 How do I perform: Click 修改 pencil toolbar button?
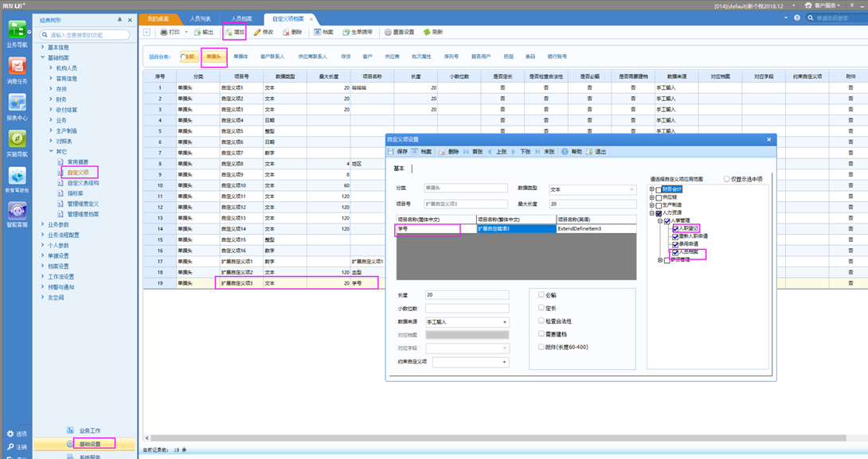264,32
